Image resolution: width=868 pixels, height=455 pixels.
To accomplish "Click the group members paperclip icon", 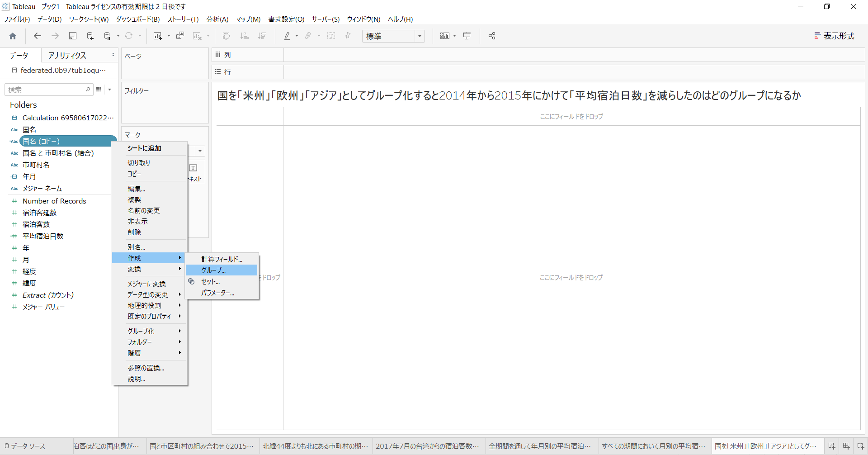I will tap(308, 36).
